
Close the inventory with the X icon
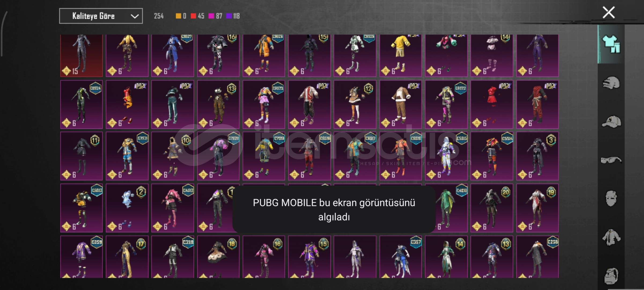click(x=609, y=12)
